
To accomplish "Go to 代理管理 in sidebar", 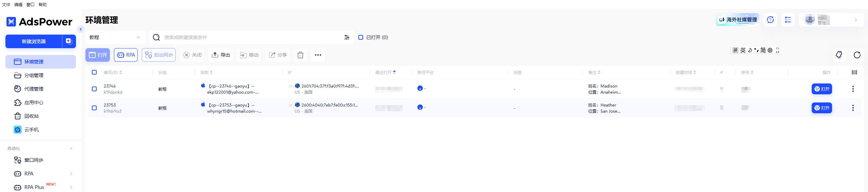I will [34, 89].
